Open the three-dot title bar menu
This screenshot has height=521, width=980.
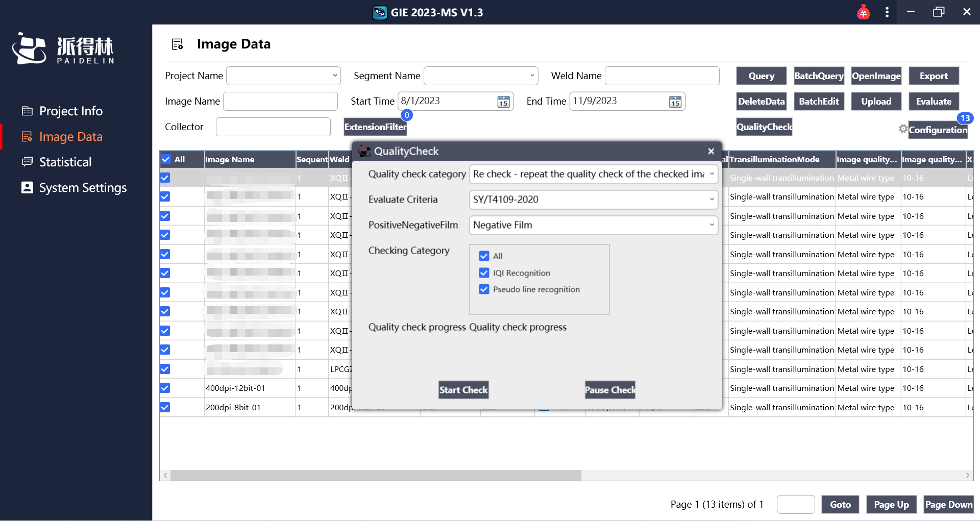pyautogui.click(x=887, y=12)
